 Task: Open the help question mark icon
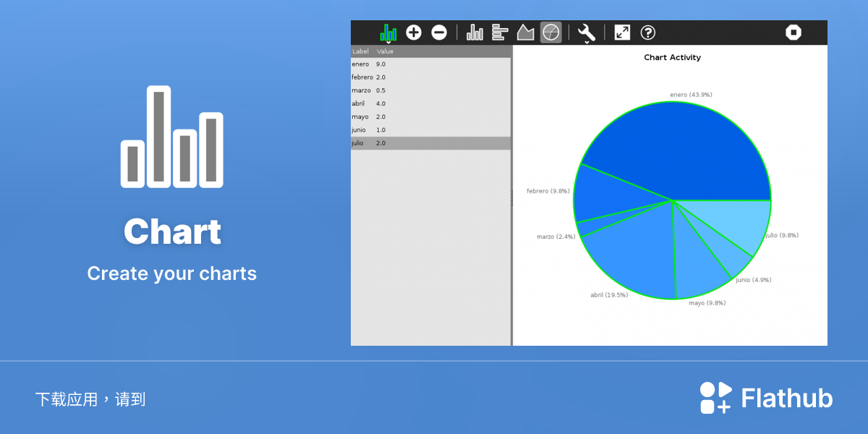[648, 33]
